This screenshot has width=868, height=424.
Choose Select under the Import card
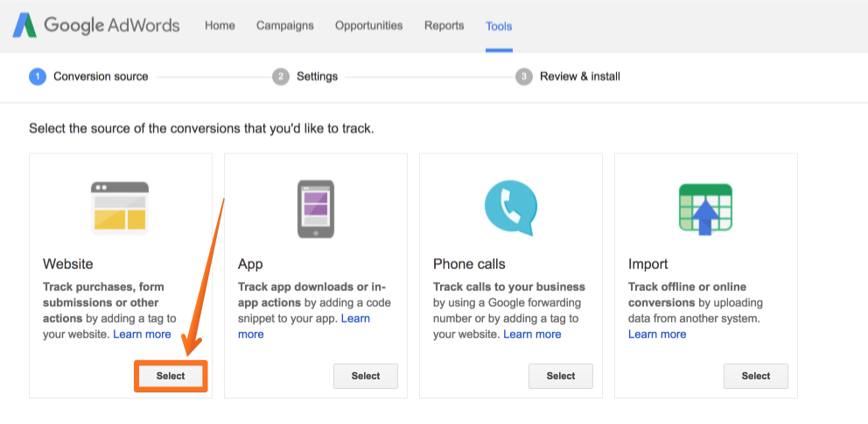point(756,376)
